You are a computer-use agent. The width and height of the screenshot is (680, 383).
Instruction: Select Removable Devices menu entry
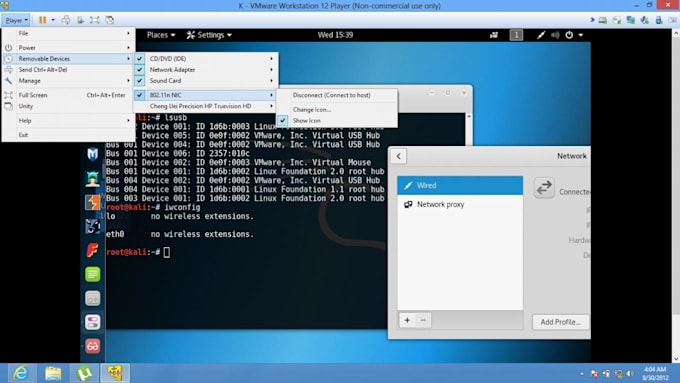coord(68,59)
